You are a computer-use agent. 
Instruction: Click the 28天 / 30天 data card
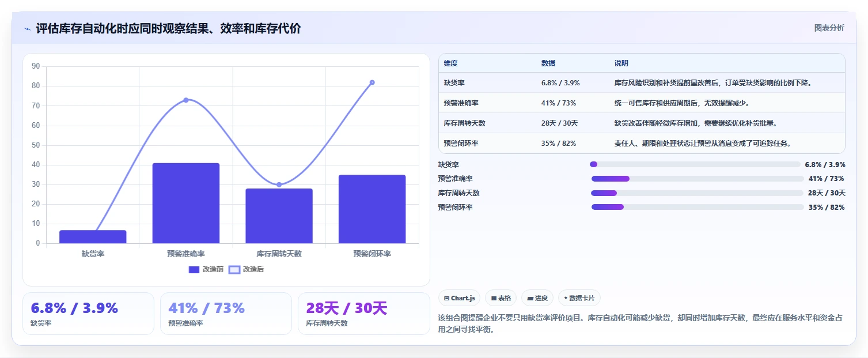tap(363, 314)
